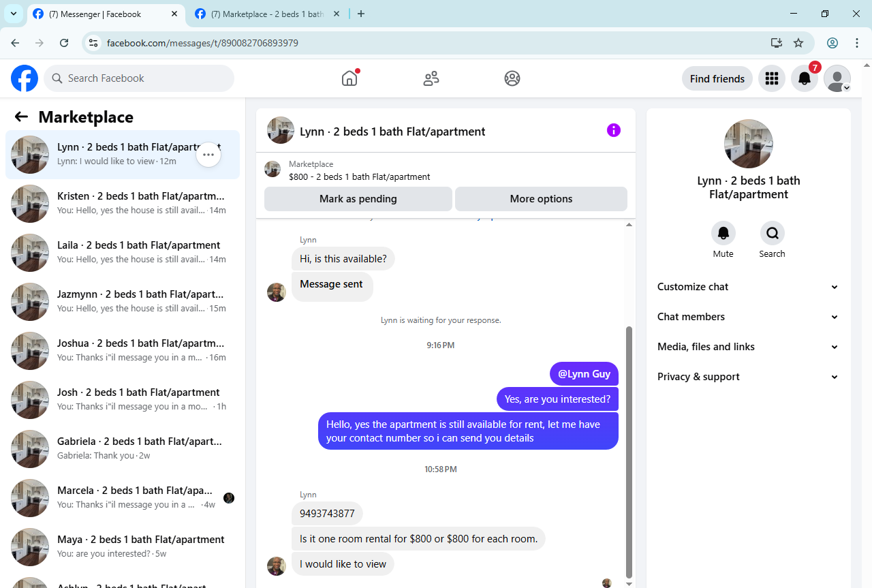Click the install app icon in address bar
The height and width of the screenshot is (588, 872).
(x=776, y=43)
